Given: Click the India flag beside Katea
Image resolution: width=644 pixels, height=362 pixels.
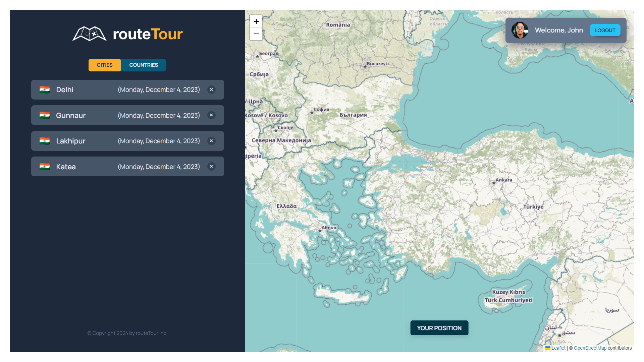Looking at the screenshot, I should coord(45,167).
